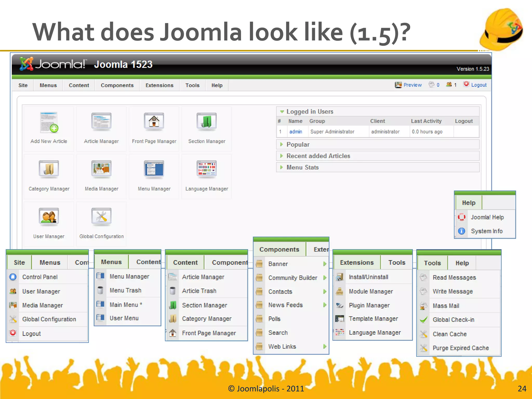Click the Module Manager icon in Extensions menu
This screenshot has width=532, height=399.
point(340,291)
